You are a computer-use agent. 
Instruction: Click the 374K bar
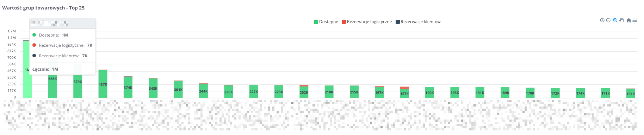coord(128,87)
